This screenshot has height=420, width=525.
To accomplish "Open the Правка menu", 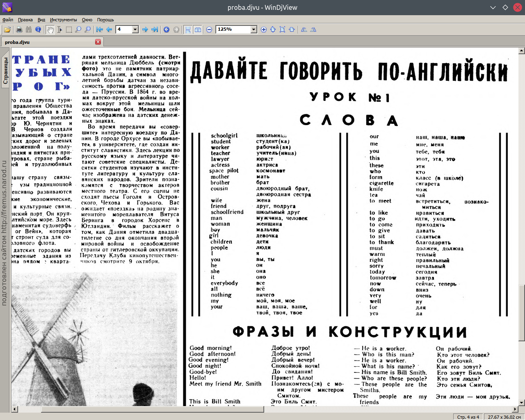I will (25, 20).
